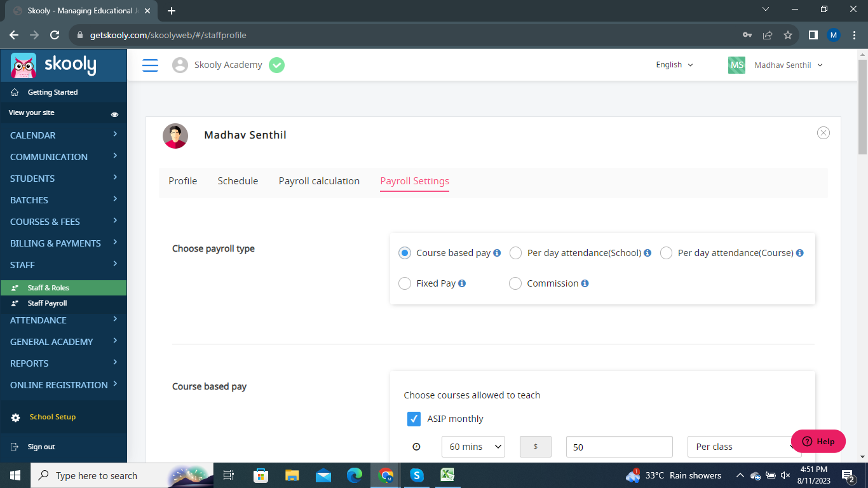Open Microsoft Edge from the taskbar
Image resolution: width=868 pixels, height=488 pixels.
[x=355, y=475]
